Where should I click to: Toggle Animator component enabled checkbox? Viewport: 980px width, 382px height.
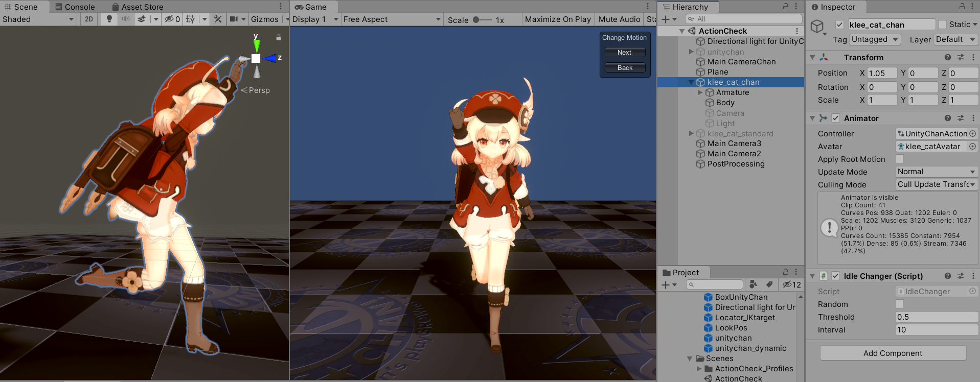tap(835, 118)
